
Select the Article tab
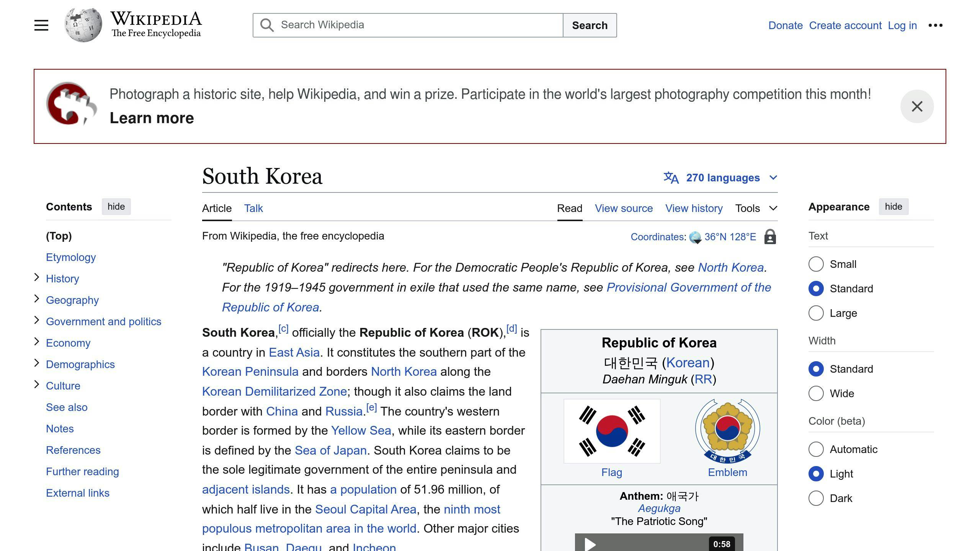(217, 208)
